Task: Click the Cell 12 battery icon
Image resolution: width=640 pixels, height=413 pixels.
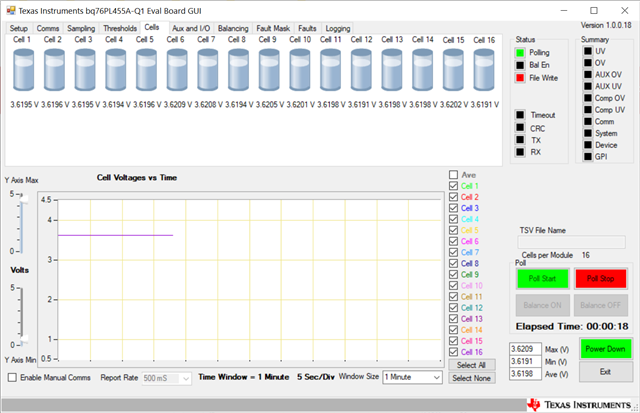Action: pos(361,70)
